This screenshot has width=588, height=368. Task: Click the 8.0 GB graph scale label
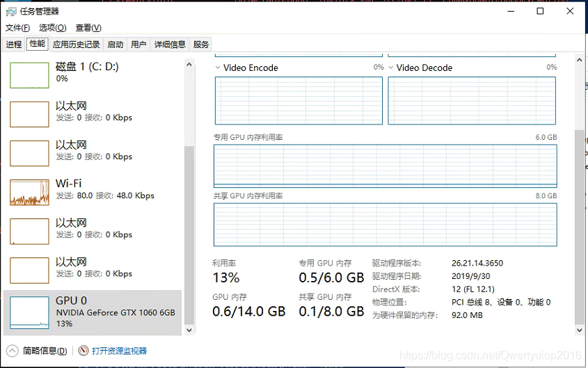click(546, 196)
